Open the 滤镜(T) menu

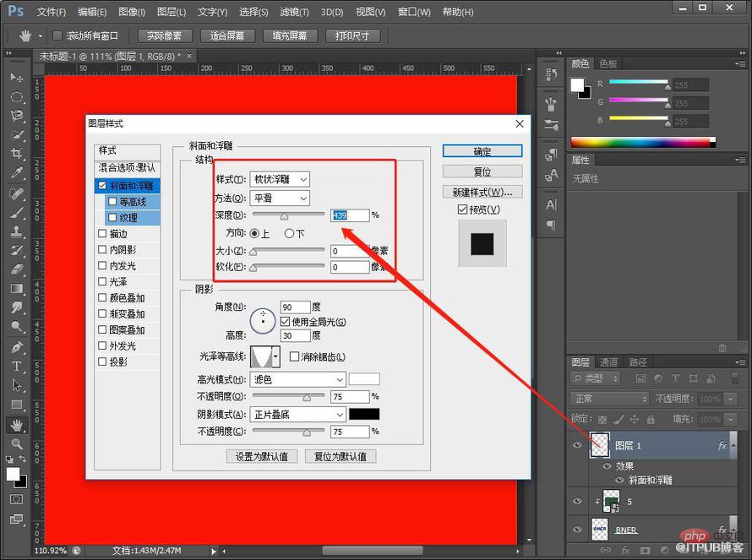(295, 12)
